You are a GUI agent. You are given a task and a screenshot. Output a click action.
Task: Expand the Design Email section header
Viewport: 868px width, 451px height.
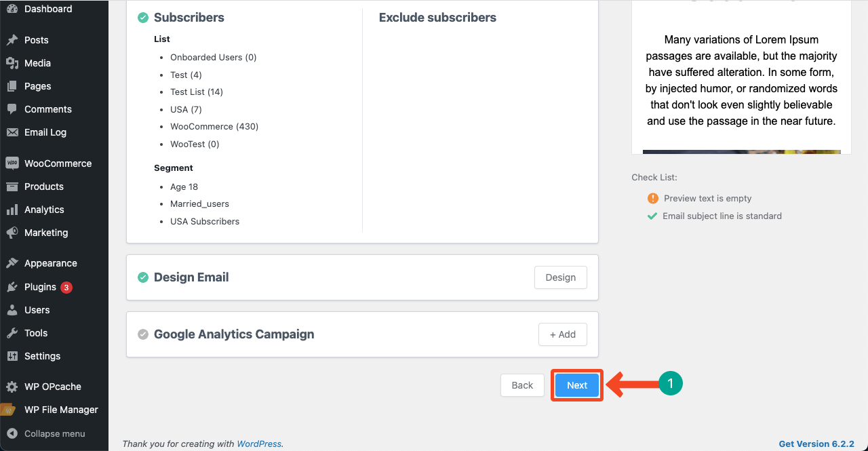coord(191,277)
